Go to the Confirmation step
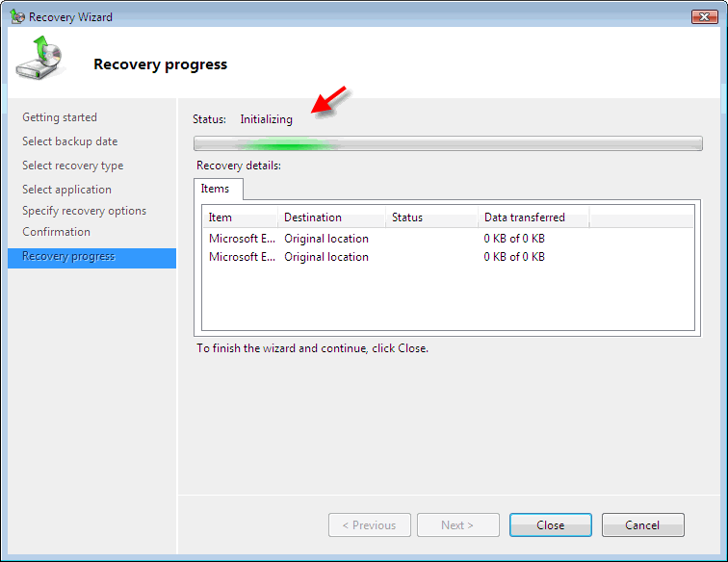This screenshot has height=562, width=728. click(x=56, y=232)
